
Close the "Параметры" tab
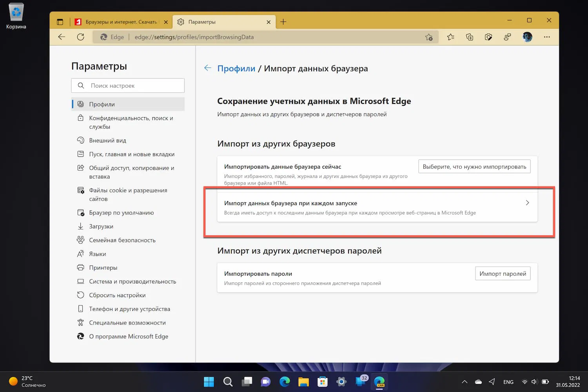(x=269, y=22)
